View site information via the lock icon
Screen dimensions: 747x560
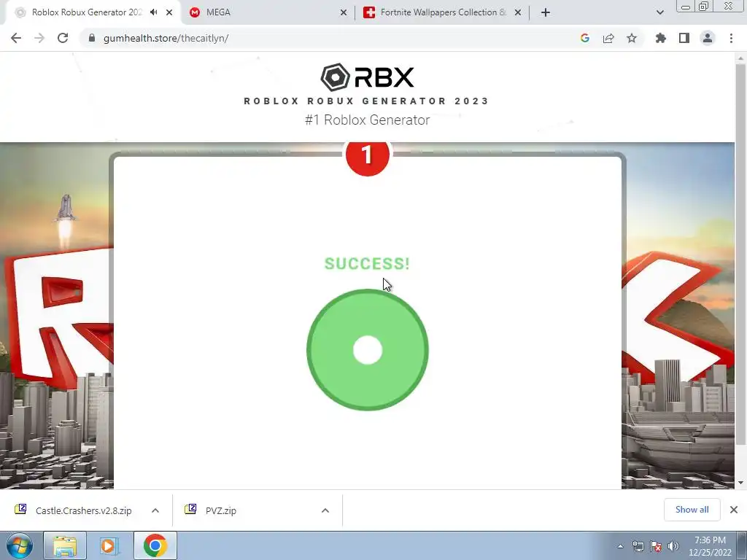point(92,38)
